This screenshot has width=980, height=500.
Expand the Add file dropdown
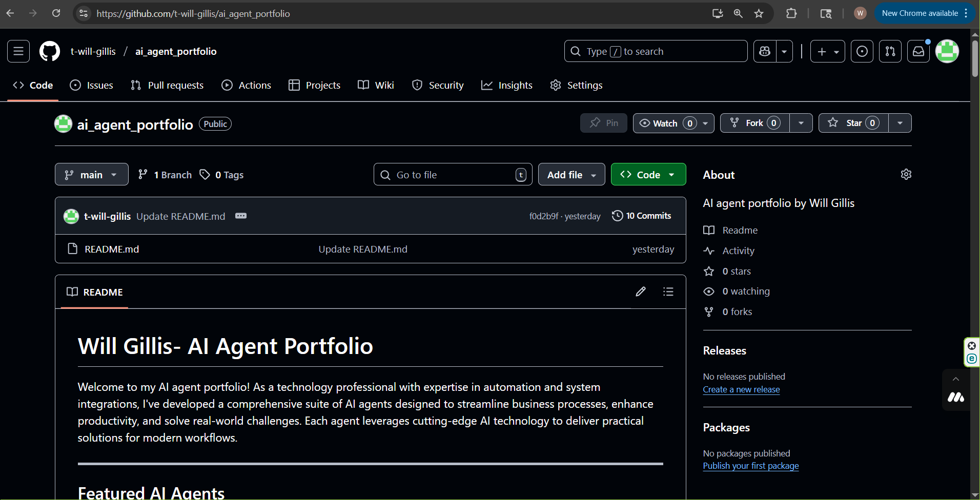point(571,175)
